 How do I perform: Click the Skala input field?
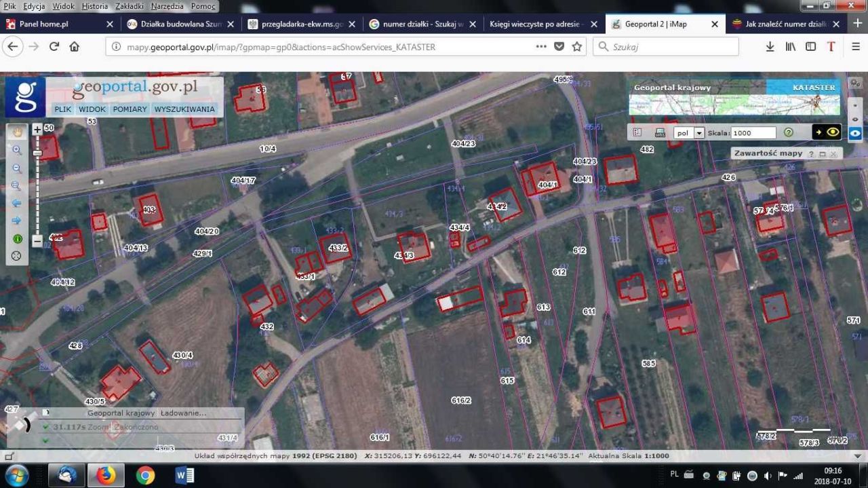(753, 133)
